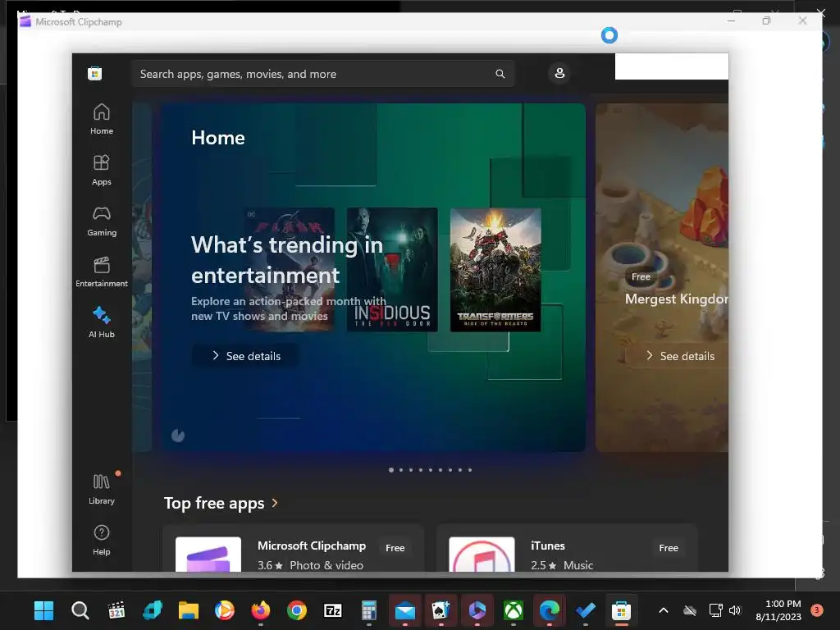Open The Flash movie poster
This screenshot has width=840, height=630.
tap(290, 269)
